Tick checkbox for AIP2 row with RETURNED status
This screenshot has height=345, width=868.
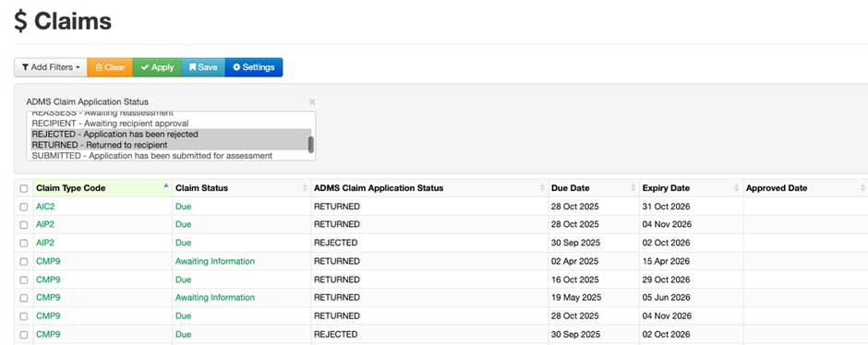click(24, 225)
